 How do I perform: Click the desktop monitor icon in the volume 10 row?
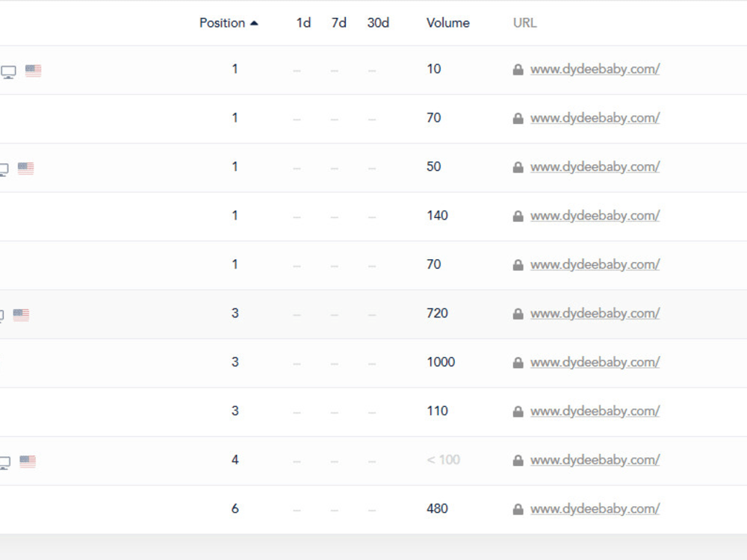coord(8,72)
